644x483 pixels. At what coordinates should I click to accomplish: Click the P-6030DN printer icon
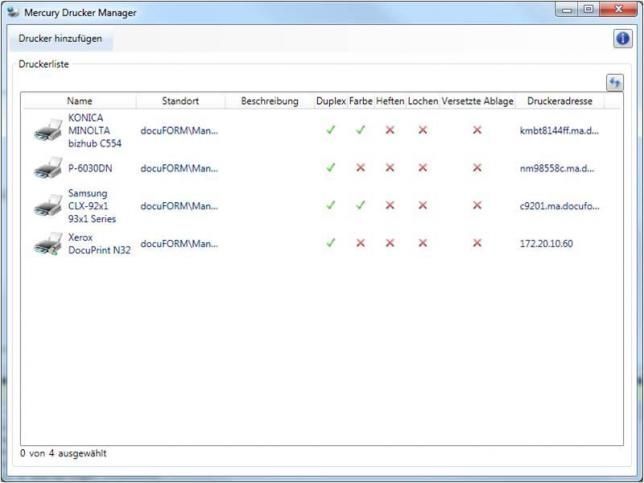pyautogui.click(x=47, y=168)
